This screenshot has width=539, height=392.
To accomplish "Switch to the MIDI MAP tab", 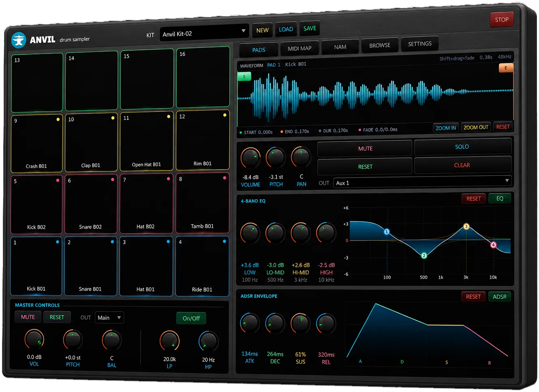I will click(300, 48).
